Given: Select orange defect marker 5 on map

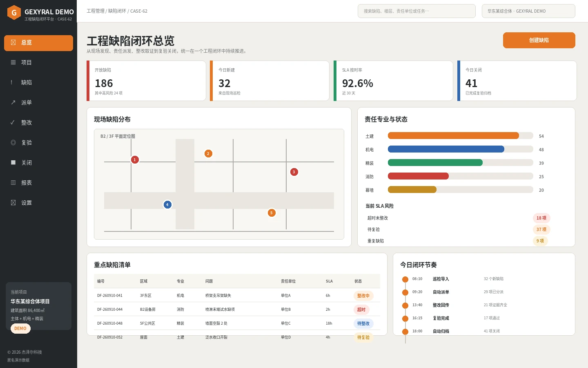Looking at the screenshot, I should click(272, 213).
